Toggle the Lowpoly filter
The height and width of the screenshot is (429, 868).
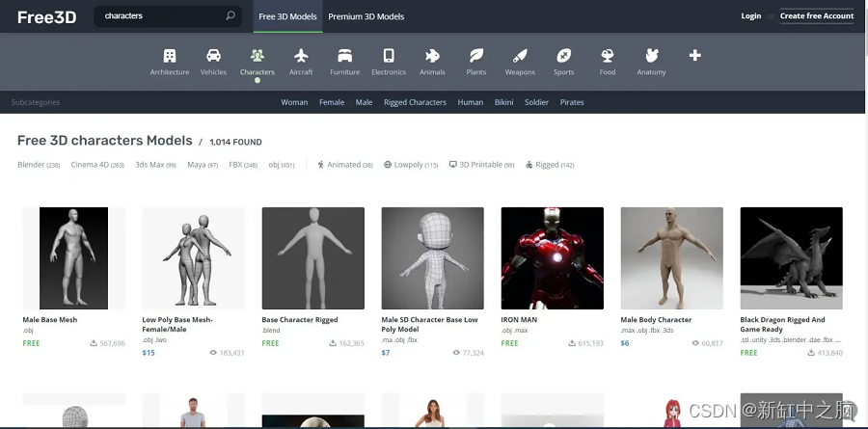(411, 165)
